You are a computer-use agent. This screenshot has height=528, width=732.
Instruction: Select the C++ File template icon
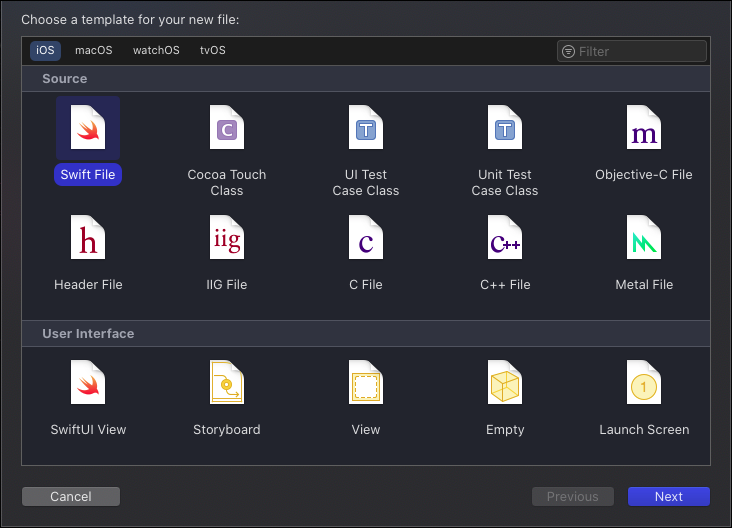coord(505,237)
